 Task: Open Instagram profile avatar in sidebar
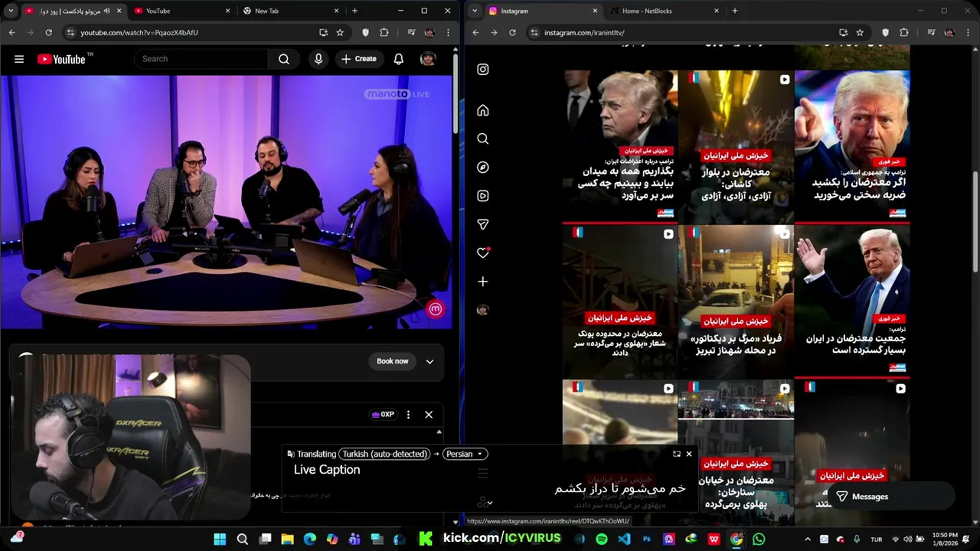[x=482, y=310]
